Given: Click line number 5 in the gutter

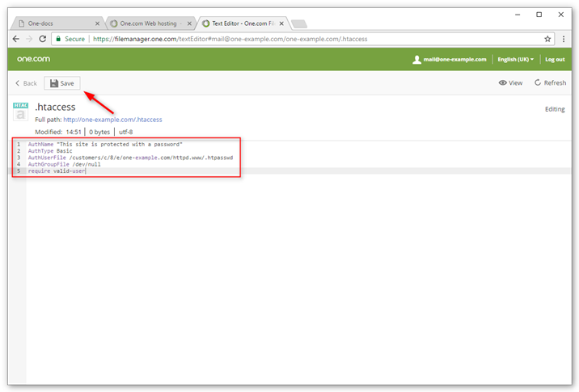Looking at the screenshot, I should [x=19, y=171].
